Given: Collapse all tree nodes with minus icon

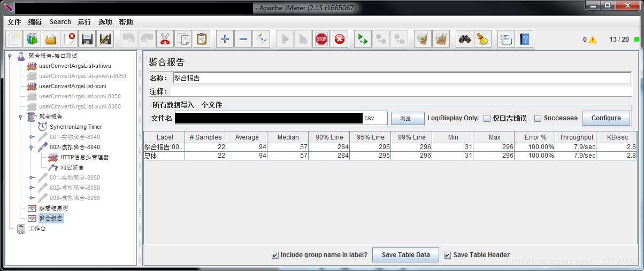Looking at the screenshot, I should (x=243, y=39).
